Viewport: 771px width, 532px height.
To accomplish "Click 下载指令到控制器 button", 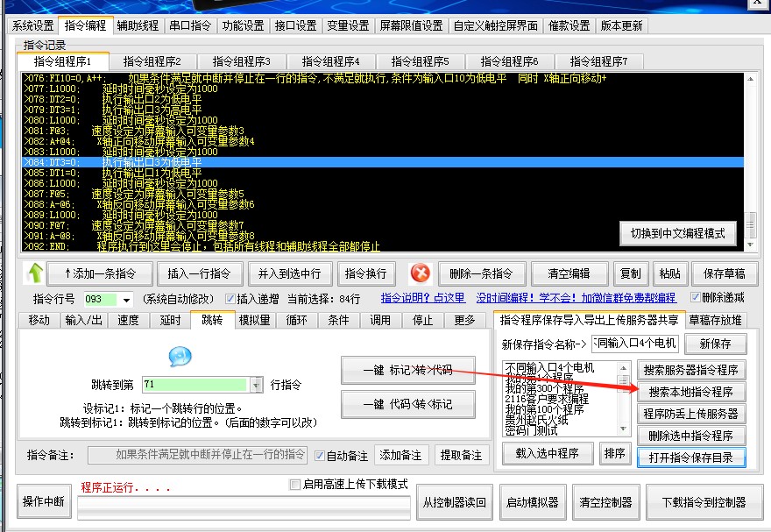I will tap(704, 502).
